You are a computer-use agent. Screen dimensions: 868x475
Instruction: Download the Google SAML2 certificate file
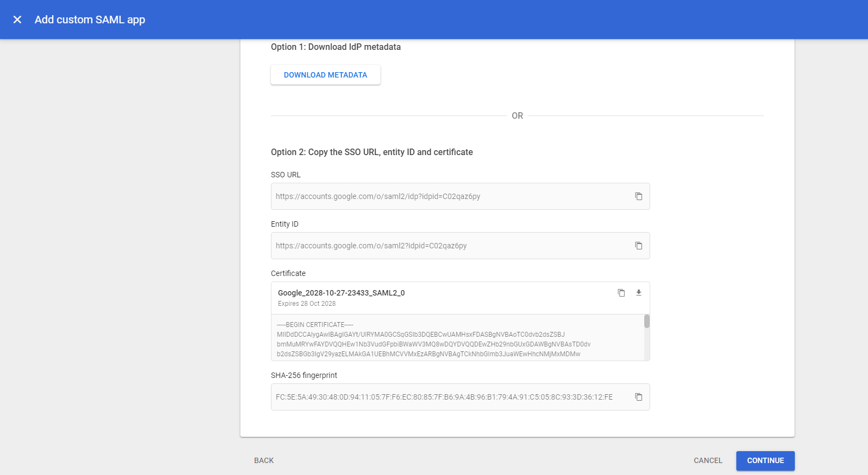point(639,293)
